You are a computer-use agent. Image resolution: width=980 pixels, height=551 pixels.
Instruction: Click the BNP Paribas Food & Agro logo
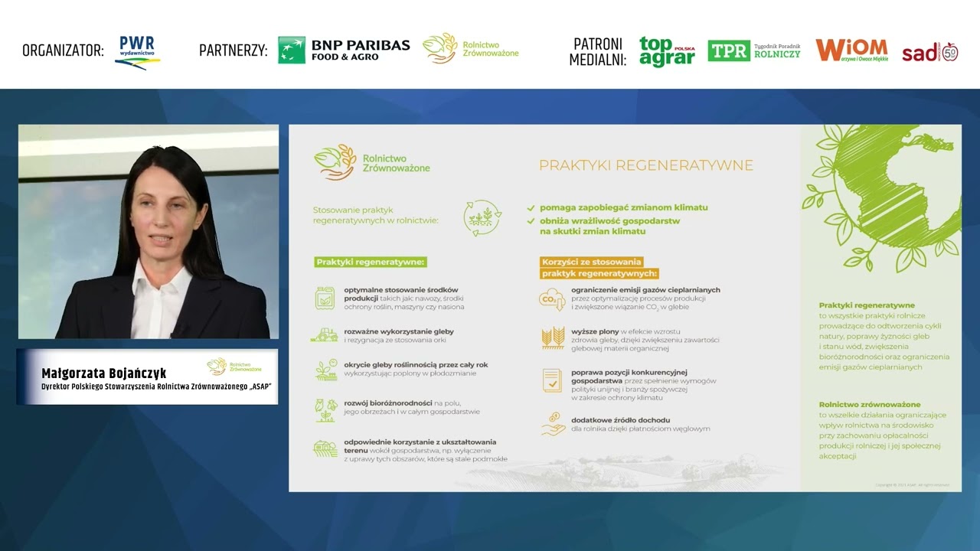344,50
